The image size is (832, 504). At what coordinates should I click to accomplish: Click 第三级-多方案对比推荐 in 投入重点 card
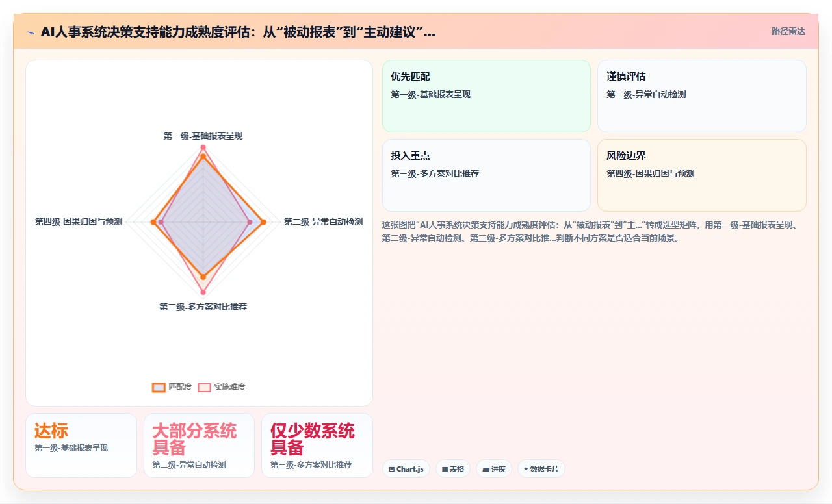[x=435, y=173]
